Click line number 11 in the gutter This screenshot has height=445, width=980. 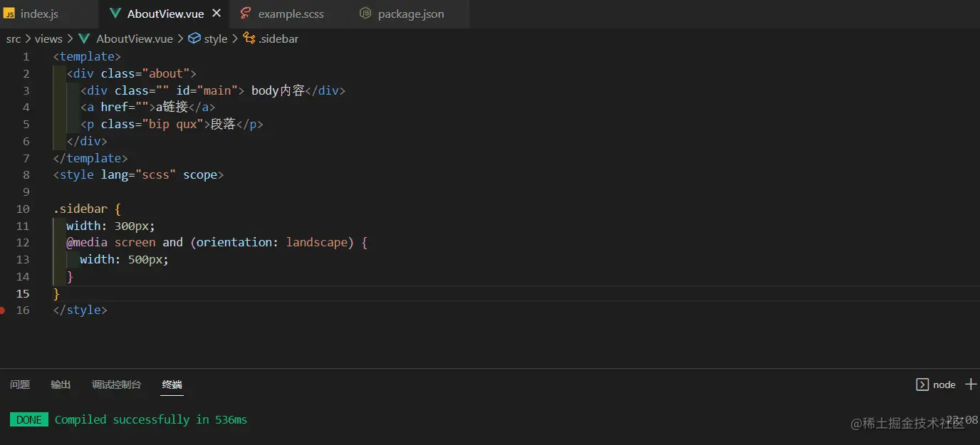[x=22, y=226]
